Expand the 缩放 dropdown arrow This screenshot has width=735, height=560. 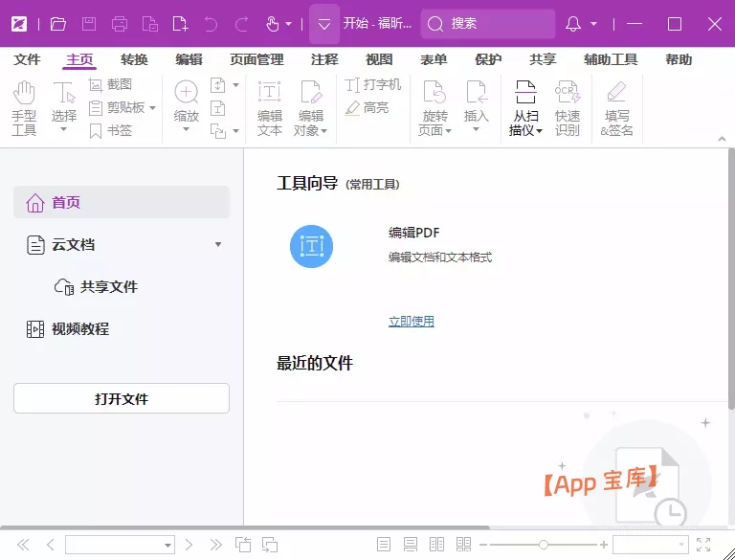pos(186,129)
